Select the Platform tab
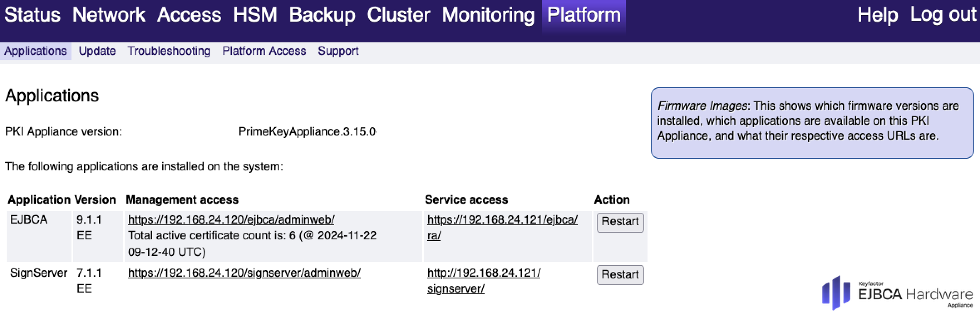 click(x=584, y=15)
